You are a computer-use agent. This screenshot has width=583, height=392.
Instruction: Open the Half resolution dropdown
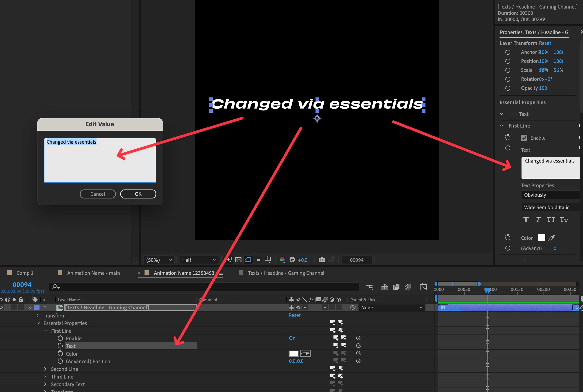point(199,260)
